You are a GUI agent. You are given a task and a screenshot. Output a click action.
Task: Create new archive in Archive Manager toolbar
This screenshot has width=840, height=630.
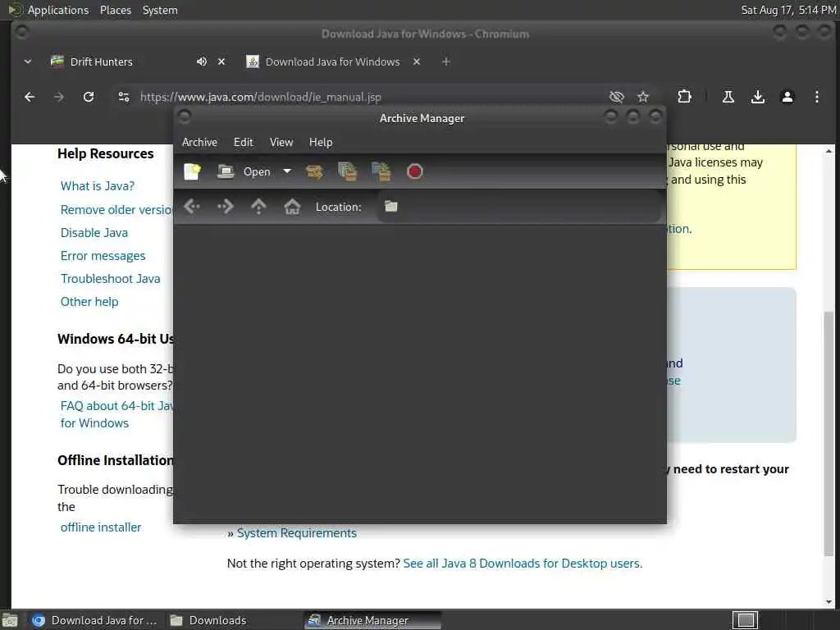click(x=192, y=171)
